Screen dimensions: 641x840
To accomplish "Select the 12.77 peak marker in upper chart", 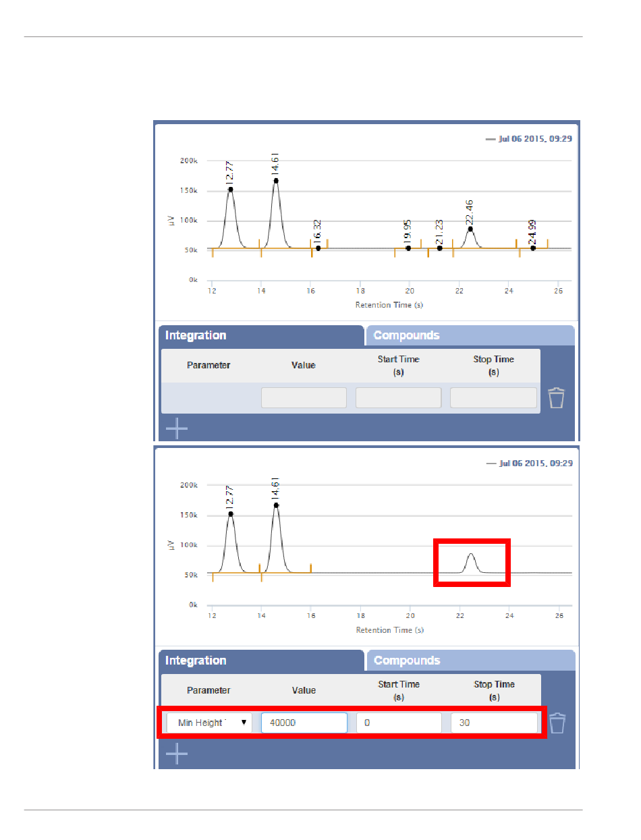I will coord(231,189).
